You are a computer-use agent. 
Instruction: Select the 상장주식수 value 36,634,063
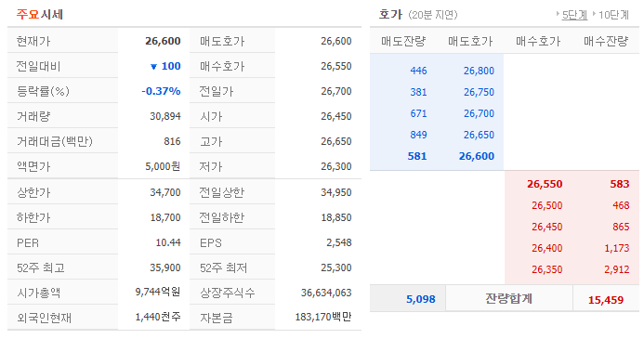pyautogui.click(x=326, y=293)
